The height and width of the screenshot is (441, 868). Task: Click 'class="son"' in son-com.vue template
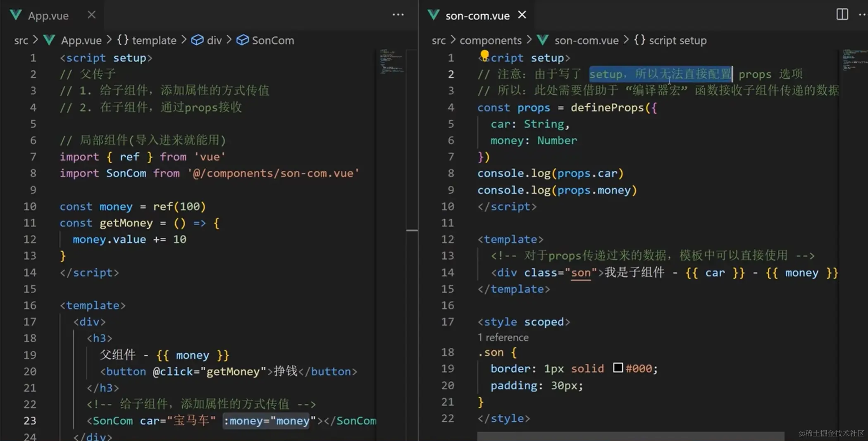point(561,273)
